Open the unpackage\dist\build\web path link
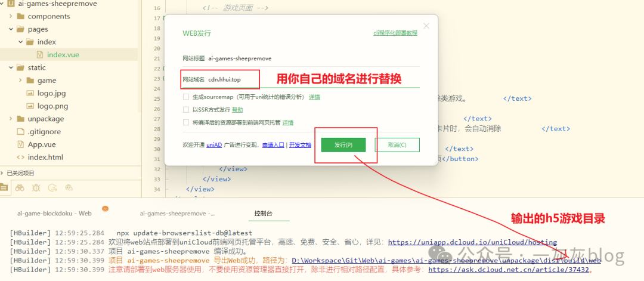Screen dimensions: 644x281 click(447, 261)
